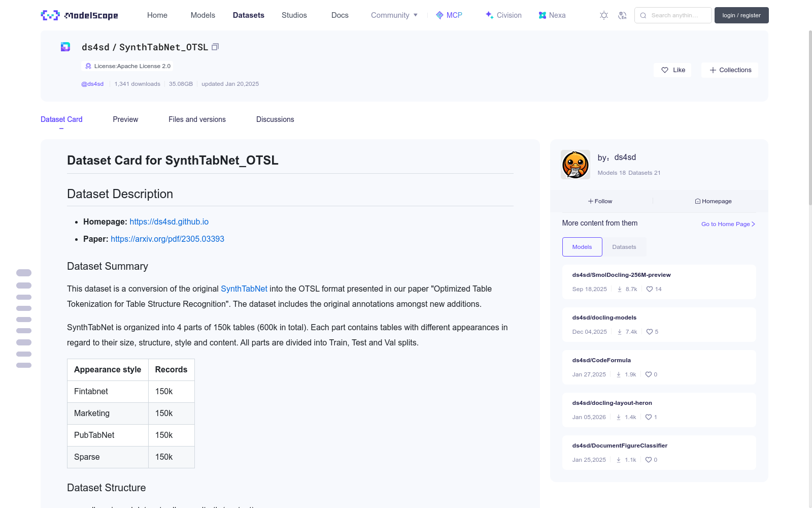Image resolution: width=812 pixels, height=508 pixels.
Task: Click the chevron after Go to Home Page
Action: click(x=754, y=224)
